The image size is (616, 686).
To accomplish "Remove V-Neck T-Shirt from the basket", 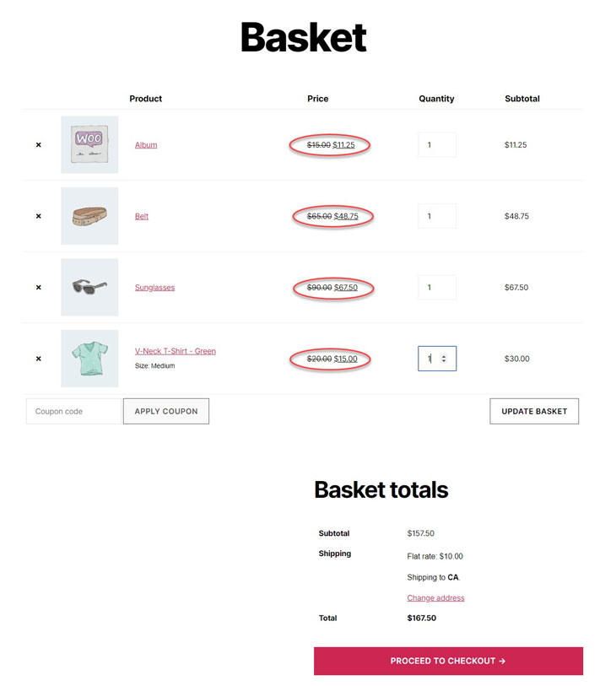I will tap(39, 359).
